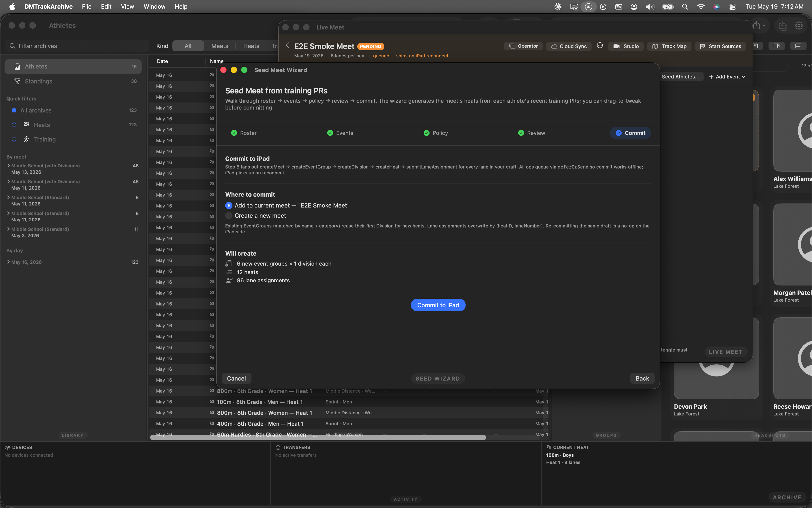
Task: Select the All kind tab
Action: point(188,46)
